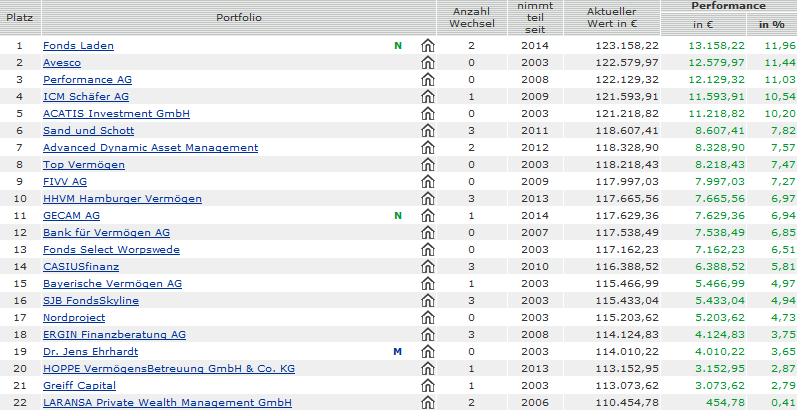Open SJB FondsSkyline portfolio link
This screenshot has height=416, width=806.
[91, 301]
